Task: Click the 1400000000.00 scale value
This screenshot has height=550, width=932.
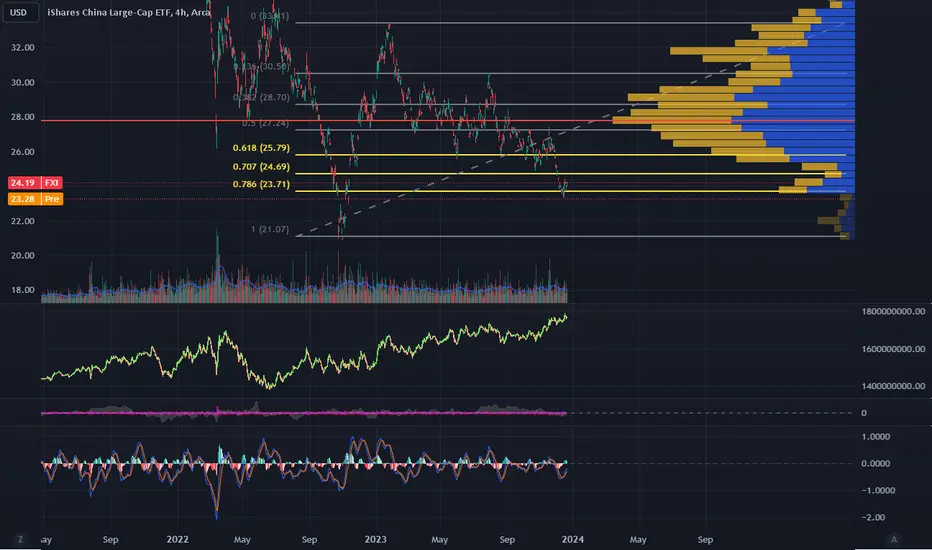Action: point(893,386)
